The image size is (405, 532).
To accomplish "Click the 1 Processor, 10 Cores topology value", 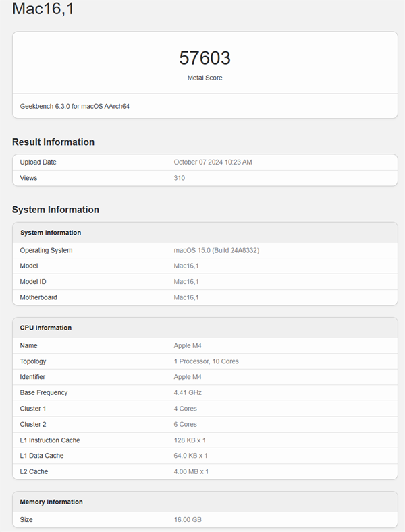I will coord(206,361).
